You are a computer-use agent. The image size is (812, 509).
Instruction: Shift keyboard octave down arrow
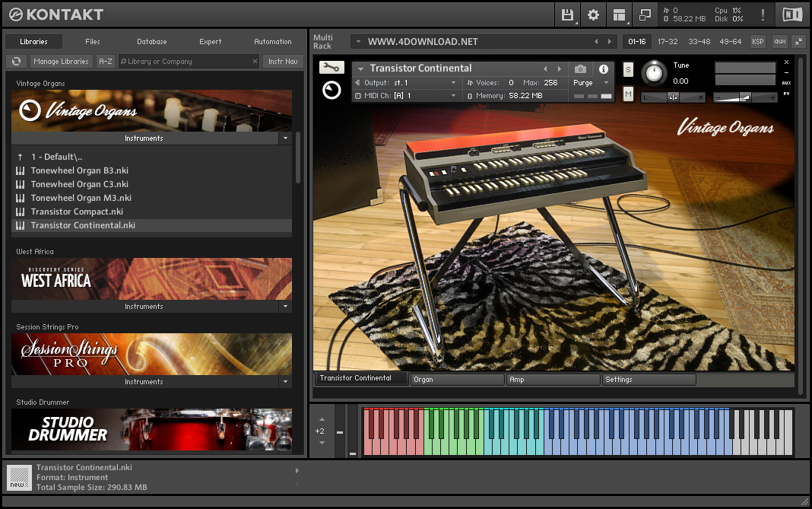click(322, 443)
